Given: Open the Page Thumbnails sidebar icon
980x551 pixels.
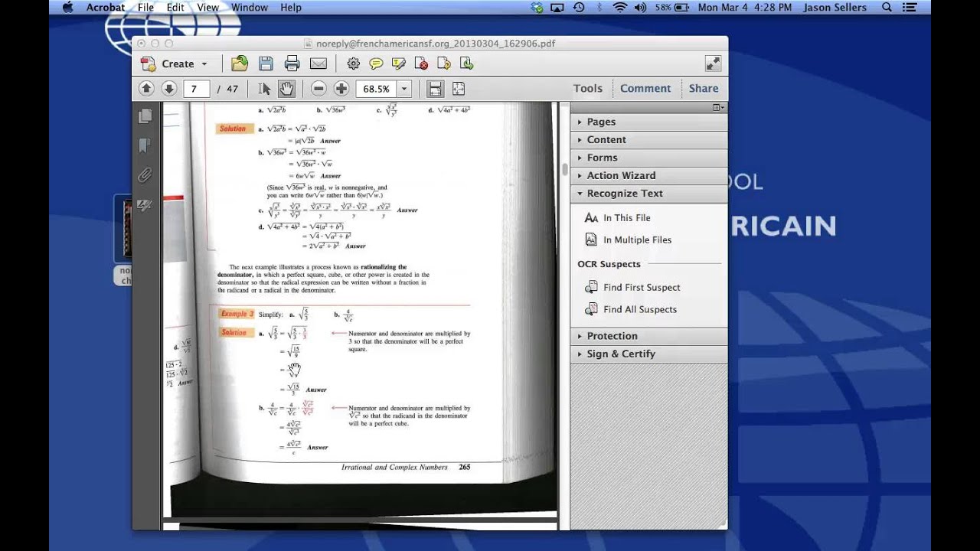Looking at the screenshot, I should pyautogui.click(x=145, y=116).
